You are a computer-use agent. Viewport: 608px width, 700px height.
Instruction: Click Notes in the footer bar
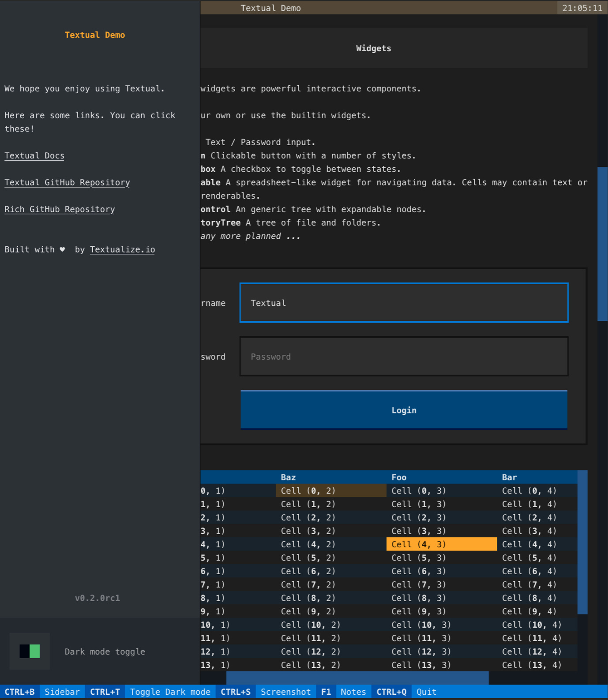[353, 692]
